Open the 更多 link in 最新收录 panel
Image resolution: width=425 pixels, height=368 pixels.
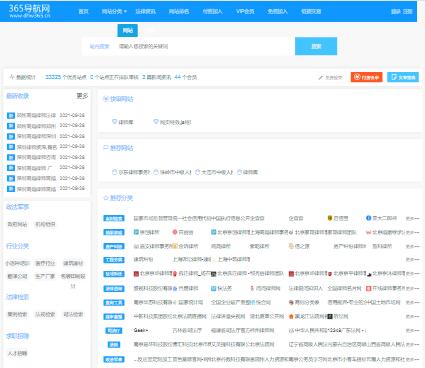[82, 96]
